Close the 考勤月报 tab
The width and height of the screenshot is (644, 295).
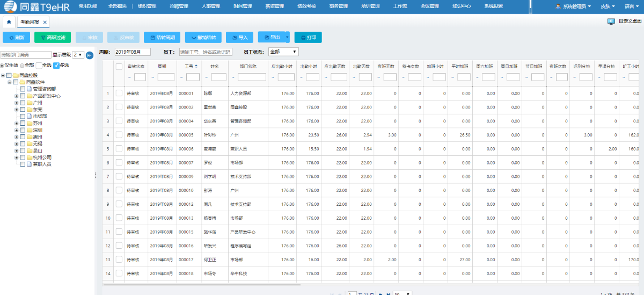45,23
